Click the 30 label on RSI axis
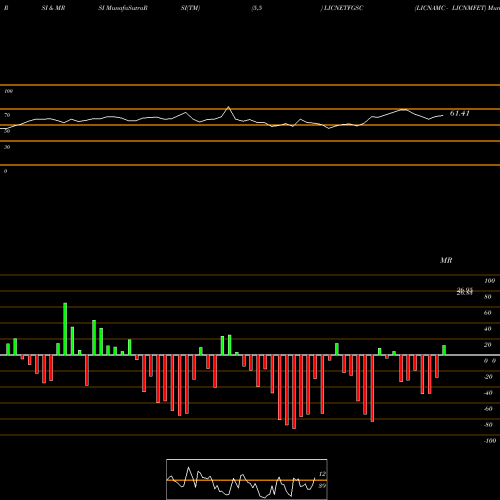The height and width of the screenshot is (500, 500). [x=7, y=147]
